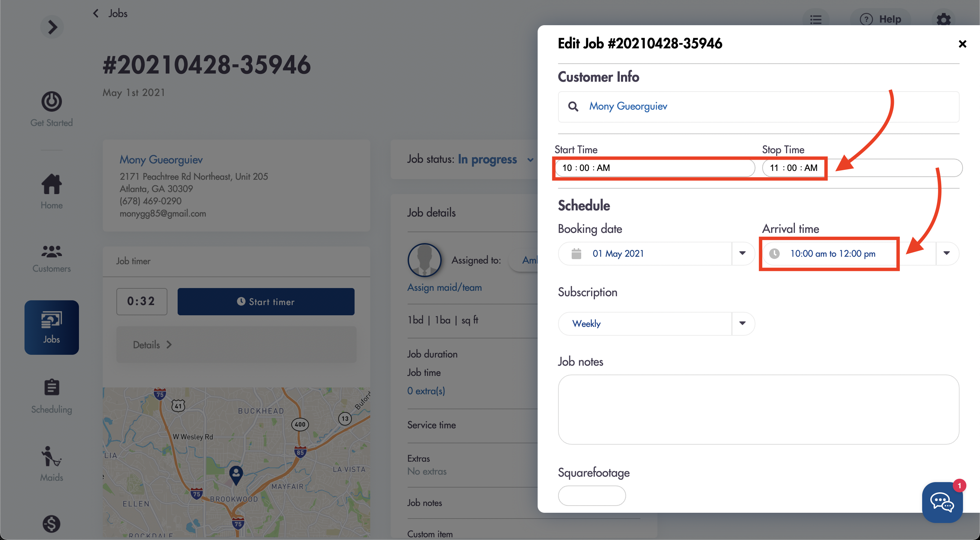Click the Arrival time clock icon
The height and width of the screenshot is (540, 980).
coord(774,253)
